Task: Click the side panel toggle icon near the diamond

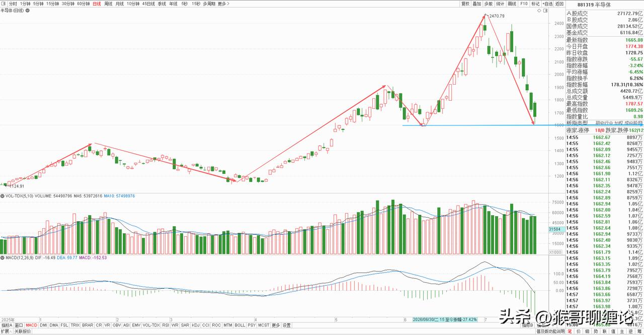Action: coord(545,11)
